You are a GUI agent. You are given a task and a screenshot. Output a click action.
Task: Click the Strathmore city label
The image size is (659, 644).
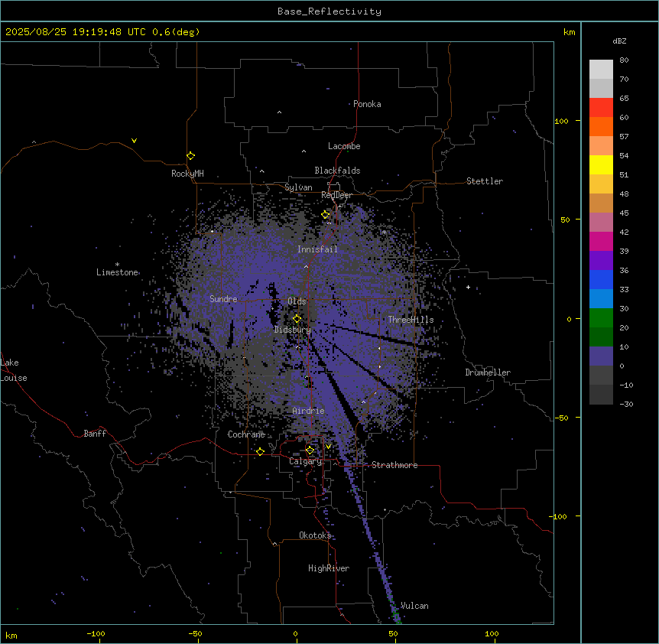[394, 465]
